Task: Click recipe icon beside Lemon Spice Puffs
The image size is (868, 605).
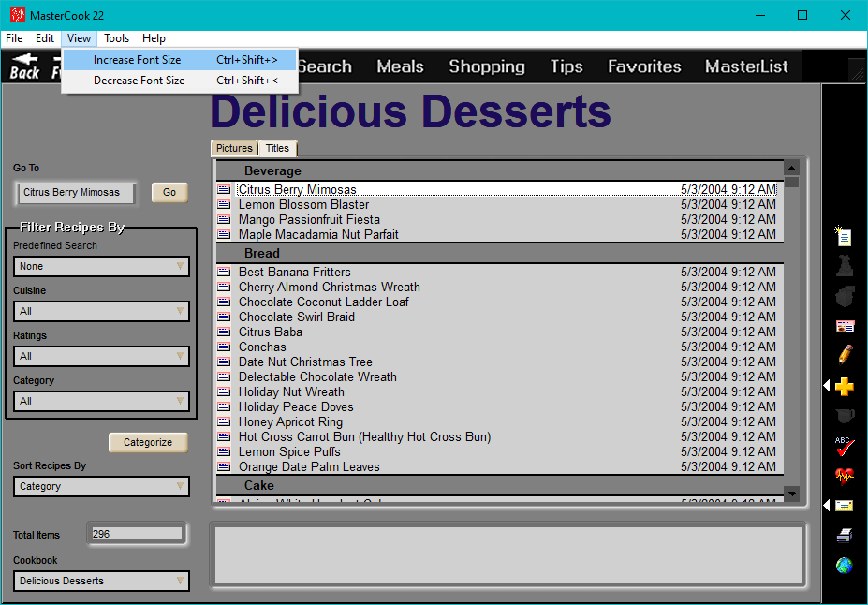Action: click(224, 451)
